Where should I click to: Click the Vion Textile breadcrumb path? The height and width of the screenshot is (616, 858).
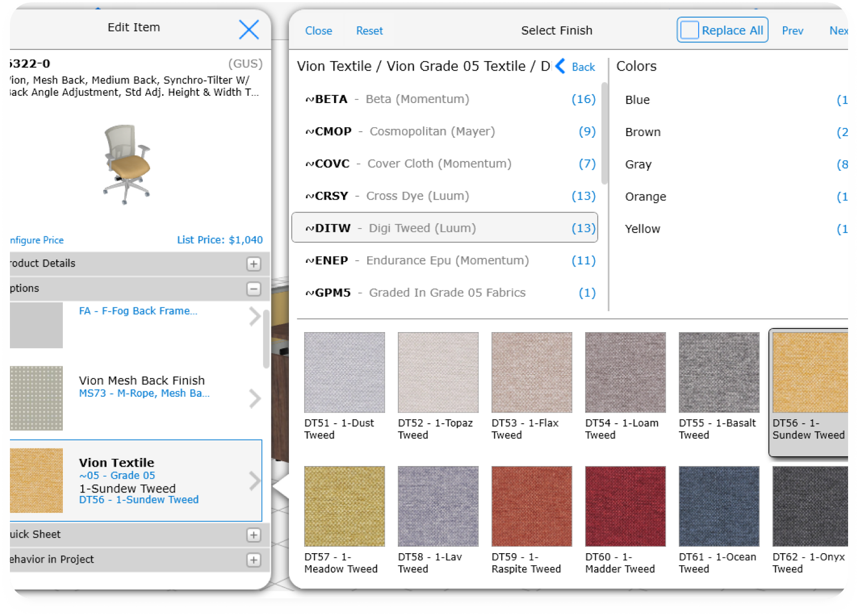423,66
